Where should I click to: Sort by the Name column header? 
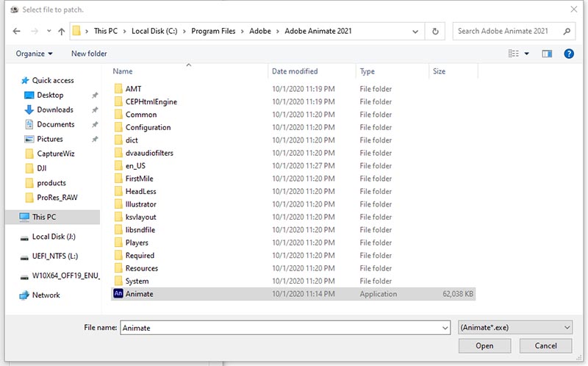pos(123,71)
